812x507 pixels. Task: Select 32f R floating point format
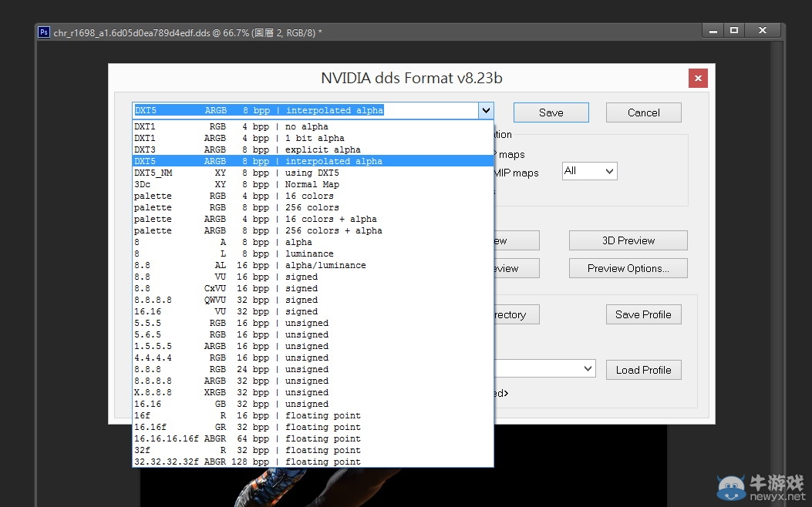point(313,450)
